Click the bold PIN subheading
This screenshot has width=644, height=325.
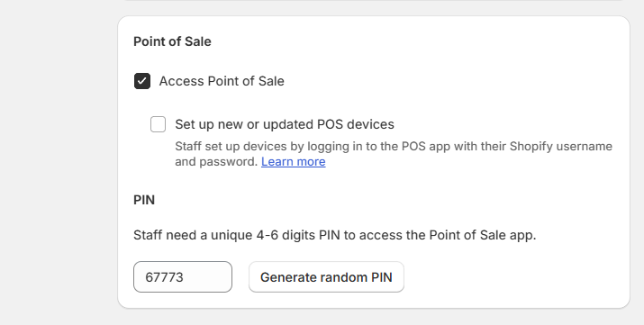[x=144, y=200]
